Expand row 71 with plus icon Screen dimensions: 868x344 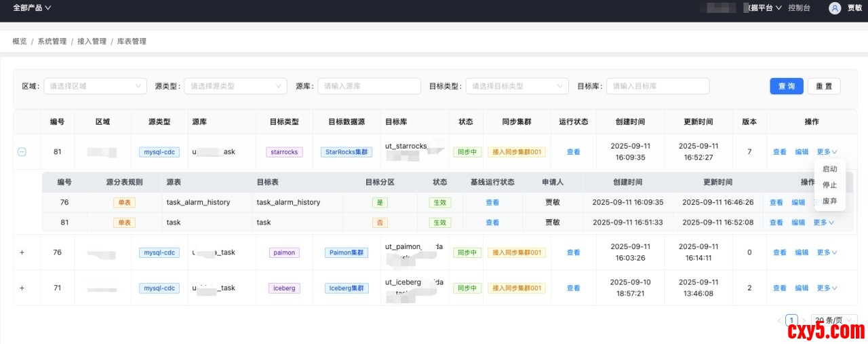22,288
